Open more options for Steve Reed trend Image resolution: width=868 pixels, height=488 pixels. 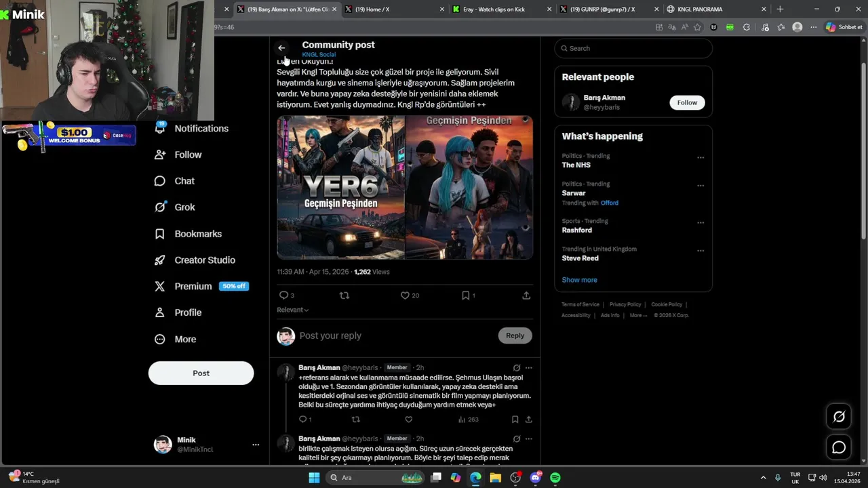[x=701, y=250]
